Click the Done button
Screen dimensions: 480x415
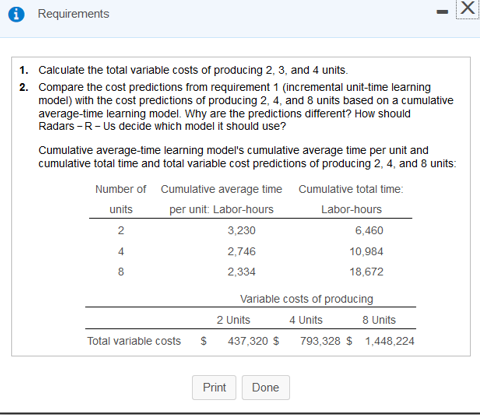pyautogui.click(x=266, y=387)
